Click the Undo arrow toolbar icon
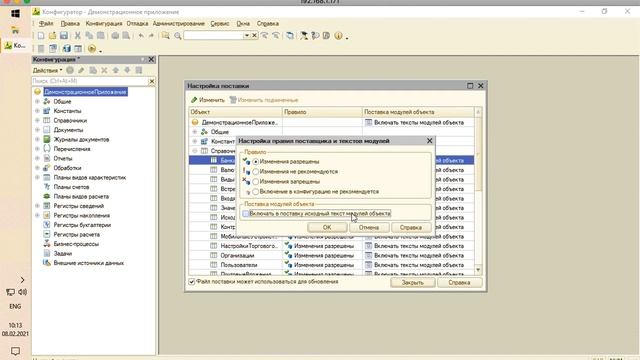640x360 pixels. pyautogui.click(x=141, y=36)
